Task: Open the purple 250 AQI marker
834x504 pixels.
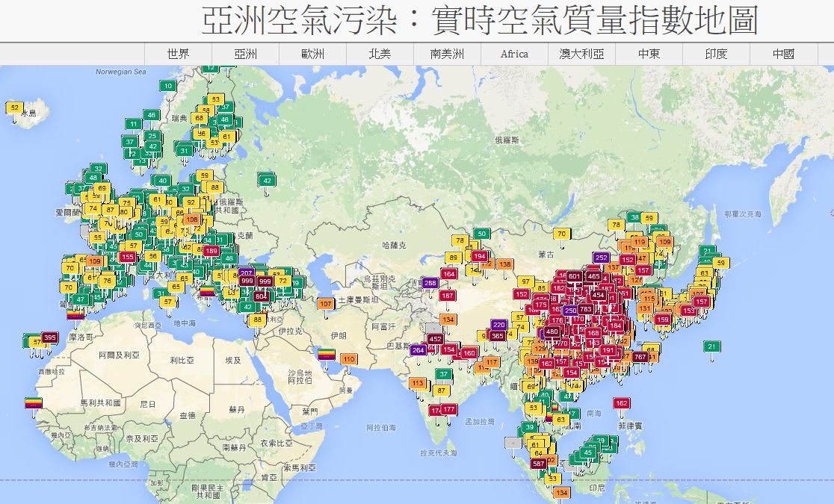Action: click(x=570, y=311)
